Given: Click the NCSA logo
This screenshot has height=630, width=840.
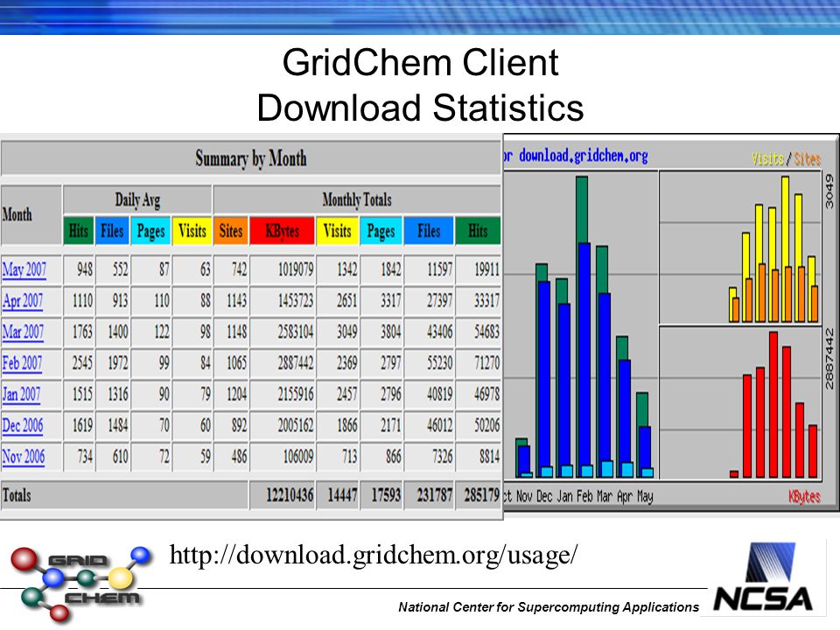Looking at the screenshot, I should 763,577.
